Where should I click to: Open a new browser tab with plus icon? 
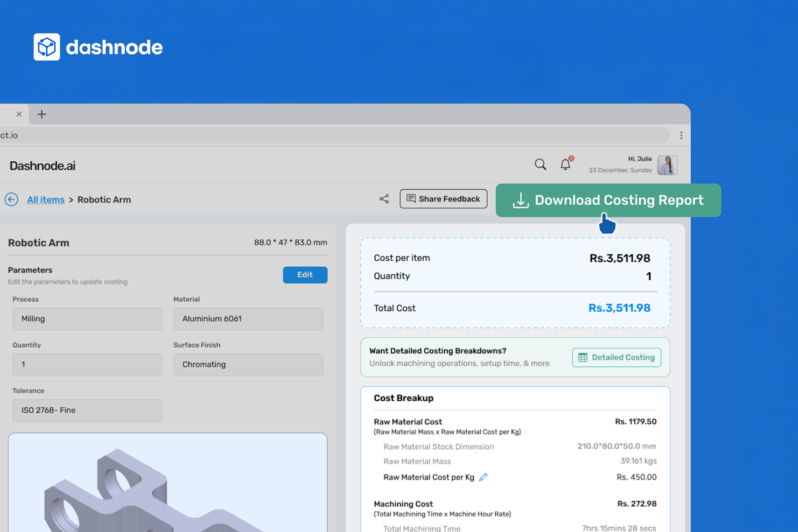(x=42, y=114)
